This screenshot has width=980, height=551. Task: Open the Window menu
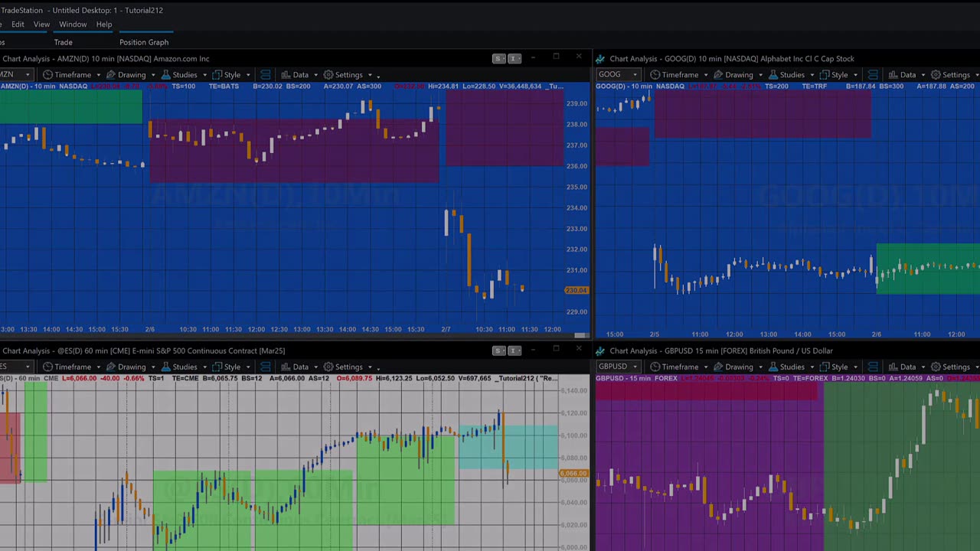(x=73, y=24)
